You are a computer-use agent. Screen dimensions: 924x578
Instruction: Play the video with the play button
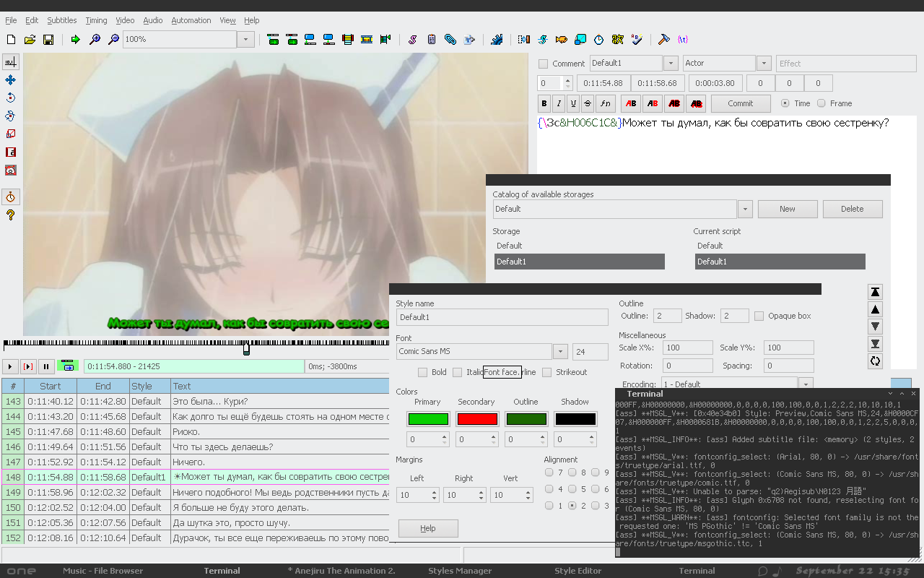(x=10, y=366)
